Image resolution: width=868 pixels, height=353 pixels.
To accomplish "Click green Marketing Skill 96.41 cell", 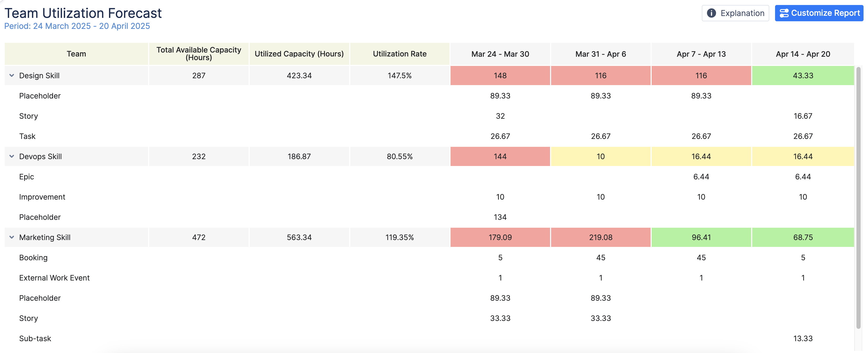I will pyautogui.click(x=701, y=237).
